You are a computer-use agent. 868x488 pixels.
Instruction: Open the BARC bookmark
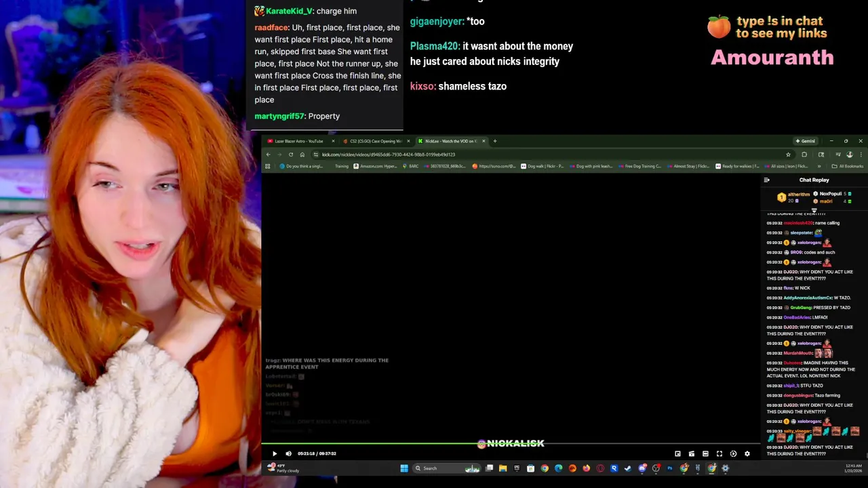tap(410, 166)
